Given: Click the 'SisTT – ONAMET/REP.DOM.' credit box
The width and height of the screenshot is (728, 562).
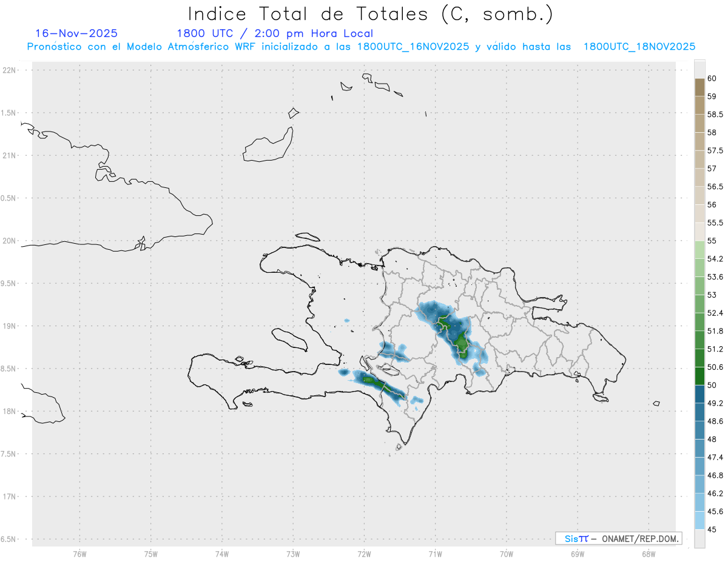Looking at the screenshot, I should pyautogui.click(x=619, y=538).
